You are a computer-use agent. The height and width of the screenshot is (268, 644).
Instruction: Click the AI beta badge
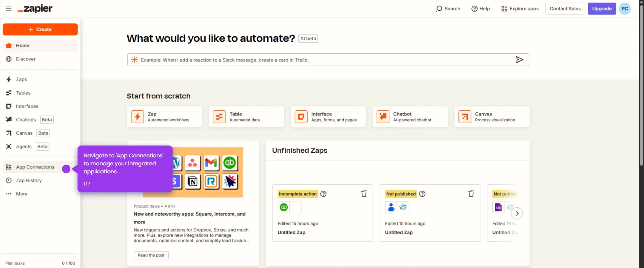pos(308,38)
